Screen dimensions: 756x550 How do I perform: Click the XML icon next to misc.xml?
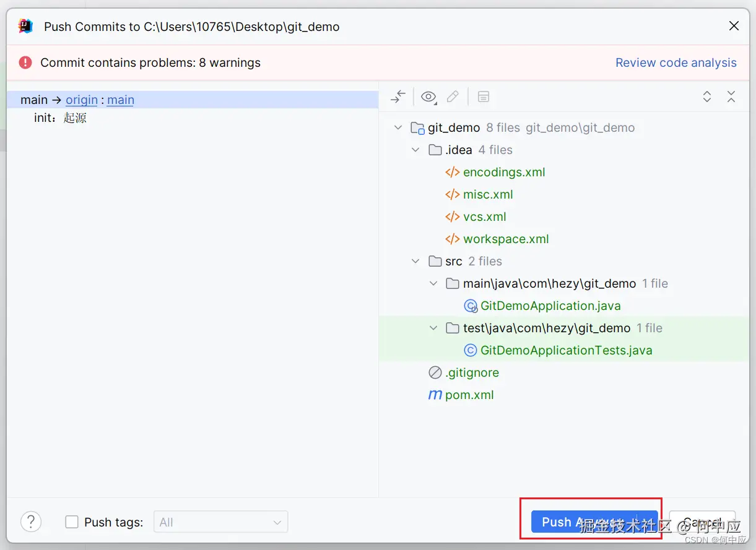pos(453,194)
